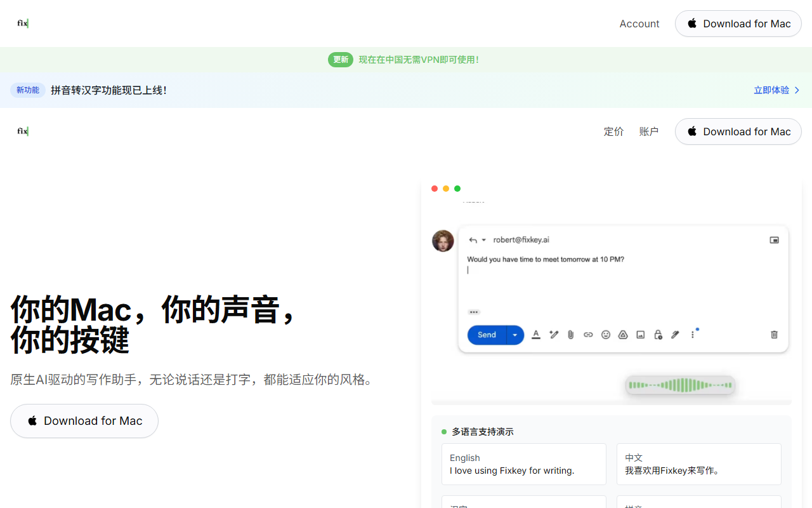This screenshot has width=812, height=508.
Task: Show trimmed content via three-dots pill
Action: (474, 312)
